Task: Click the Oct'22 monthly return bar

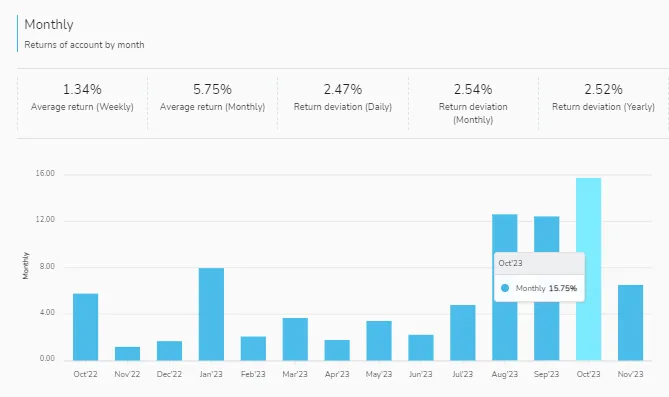Action: coord(85,327)
